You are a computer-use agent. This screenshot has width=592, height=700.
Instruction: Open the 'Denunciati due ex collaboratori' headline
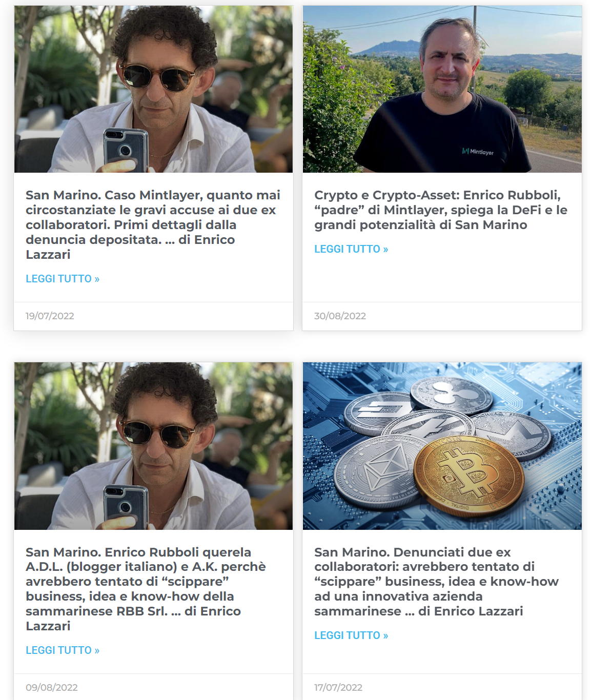click(x=437, y=582)
